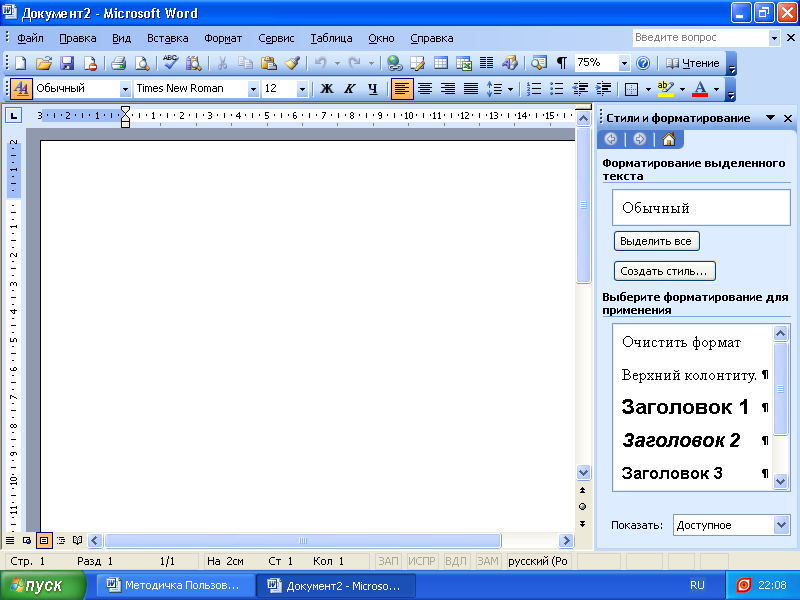Open Columns layout icon
The height and width of the screenshot is (600, 800).
[487, 63]
